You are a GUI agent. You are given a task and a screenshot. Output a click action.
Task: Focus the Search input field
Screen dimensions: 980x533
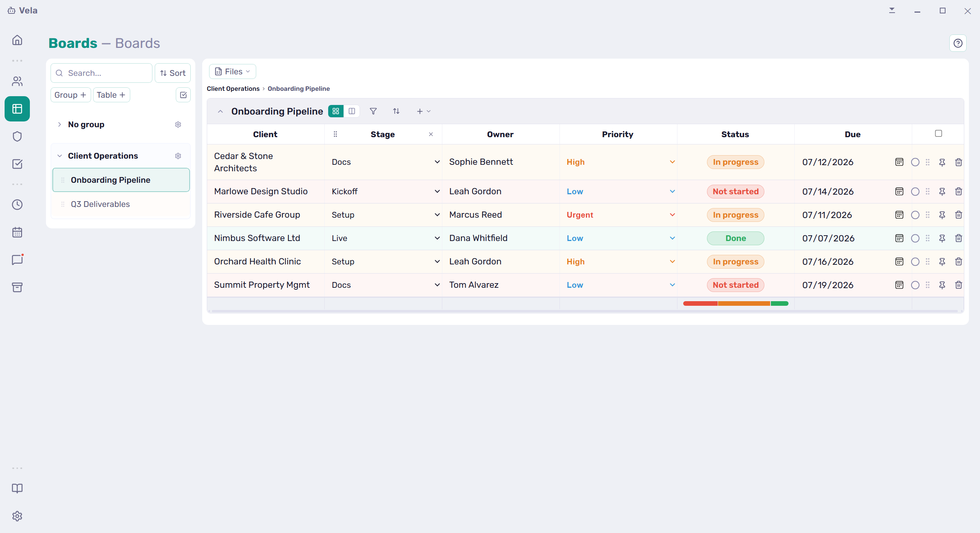101,73
